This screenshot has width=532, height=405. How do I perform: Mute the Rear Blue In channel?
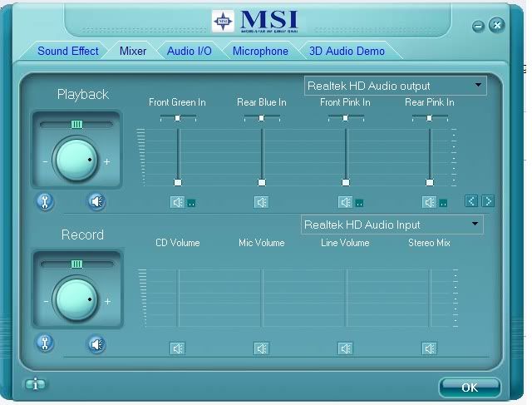click(261, 202)
